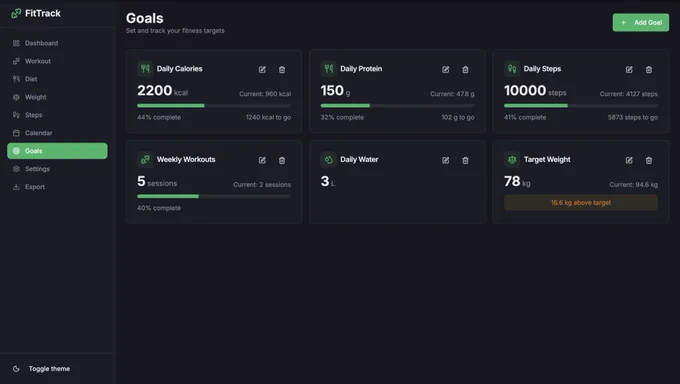
Task: Click the FitTrack logo icon
Action: point(16,13)
